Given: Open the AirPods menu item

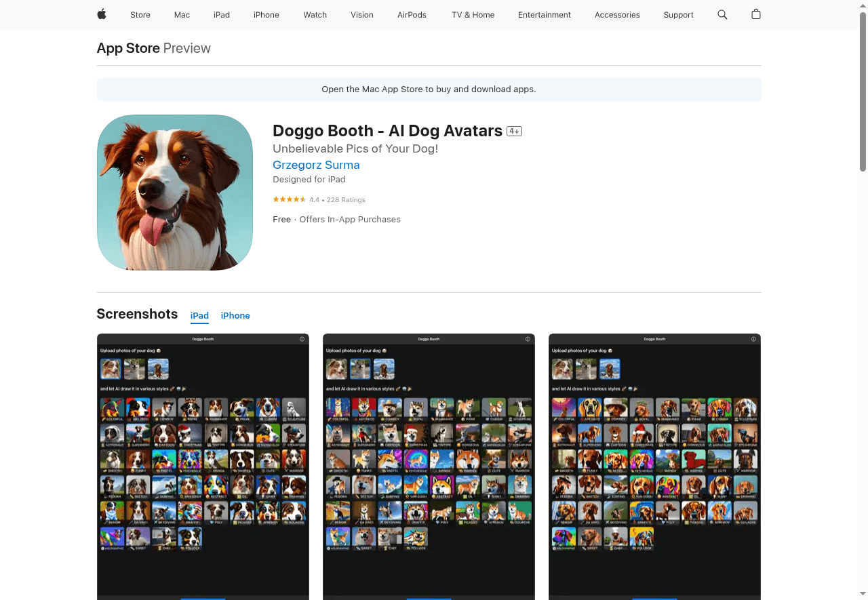Looking at the screenshot, I should pos(412,15).
